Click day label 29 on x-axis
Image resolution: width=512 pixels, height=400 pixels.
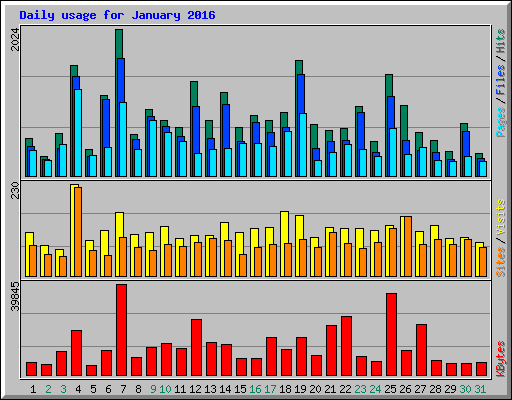(x=450, y=389)
